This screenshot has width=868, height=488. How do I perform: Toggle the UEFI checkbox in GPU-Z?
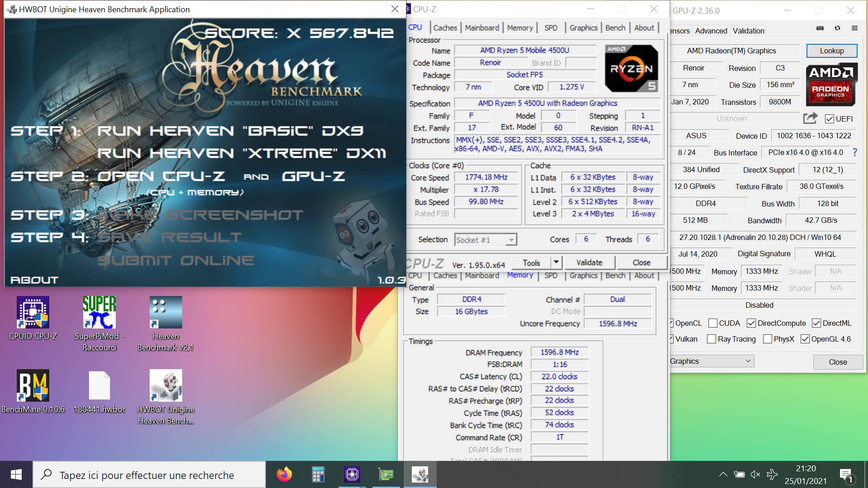830,119
